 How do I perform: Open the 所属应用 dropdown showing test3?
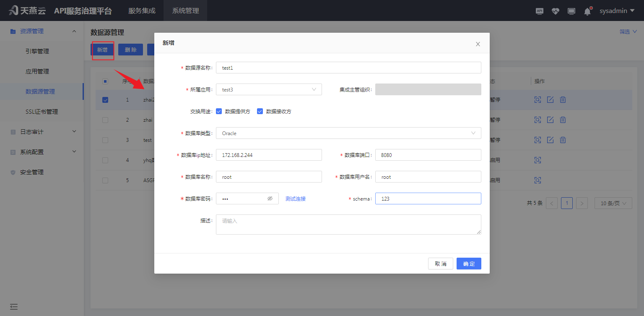[269, 89]
